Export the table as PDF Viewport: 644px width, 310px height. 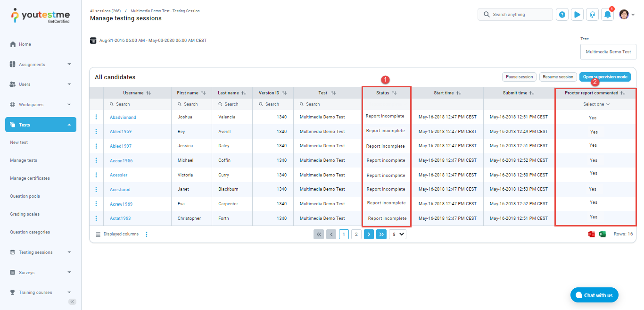click(591, 234)
